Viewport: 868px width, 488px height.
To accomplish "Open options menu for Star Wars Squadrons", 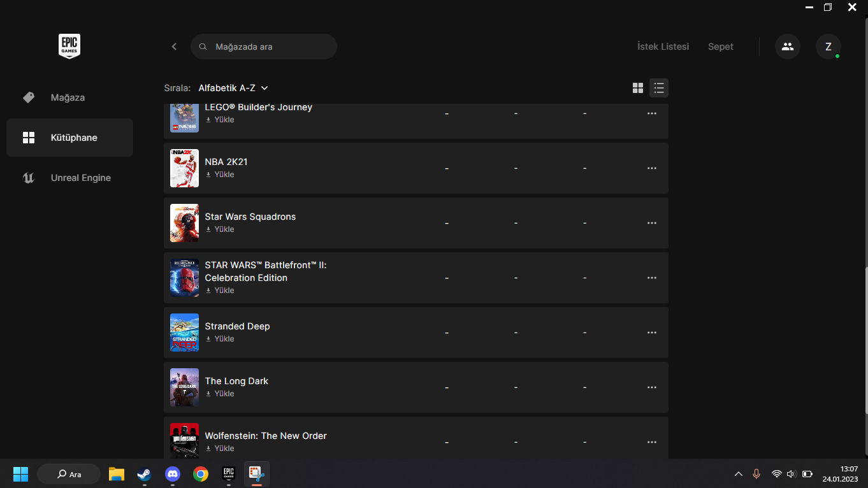I will coord(651,223).
